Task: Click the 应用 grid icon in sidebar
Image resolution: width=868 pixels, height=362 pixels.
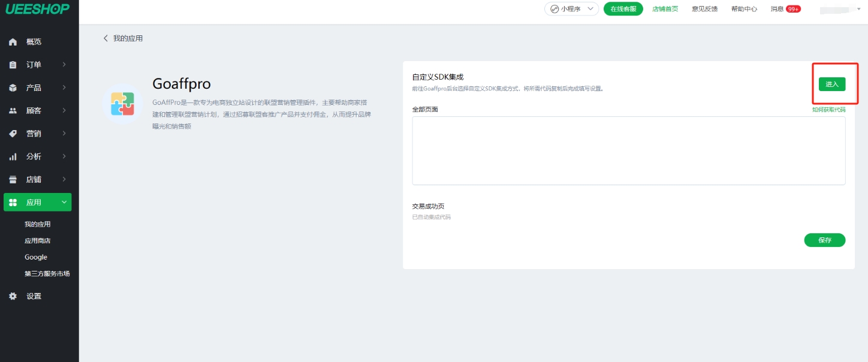Action: (x=13, y=203)
